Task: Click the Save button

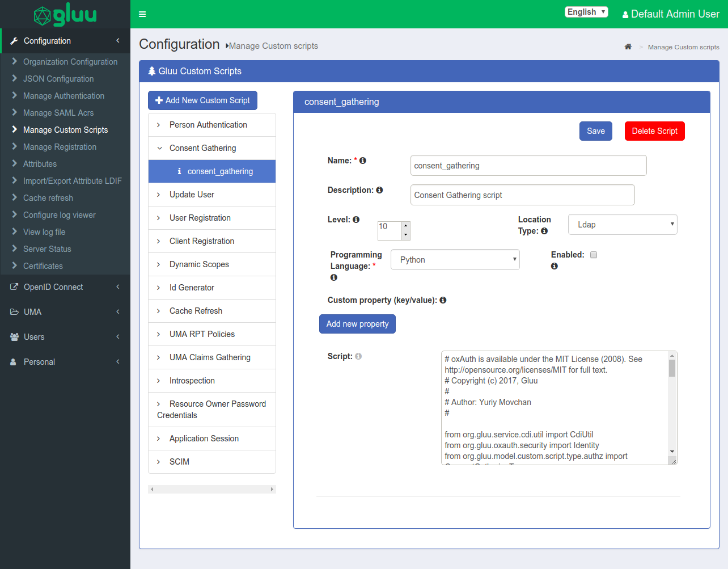Action: point(595,131)
